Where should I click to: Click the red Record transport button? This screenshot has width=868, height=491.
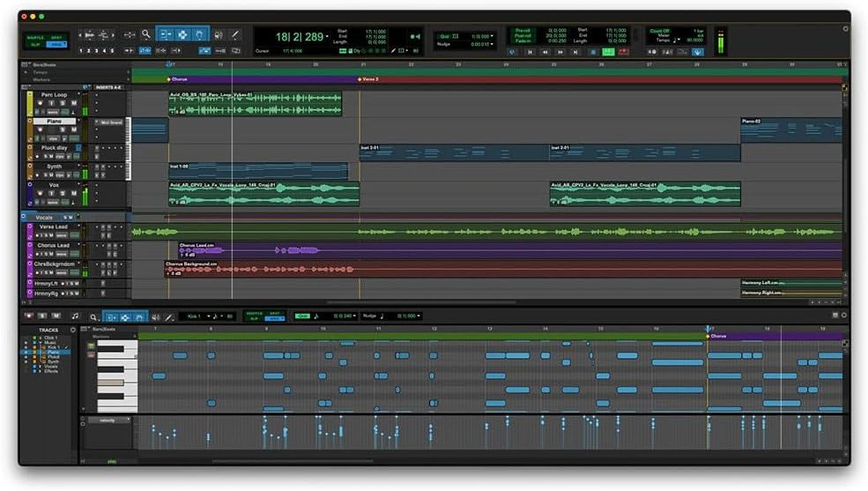624,52
